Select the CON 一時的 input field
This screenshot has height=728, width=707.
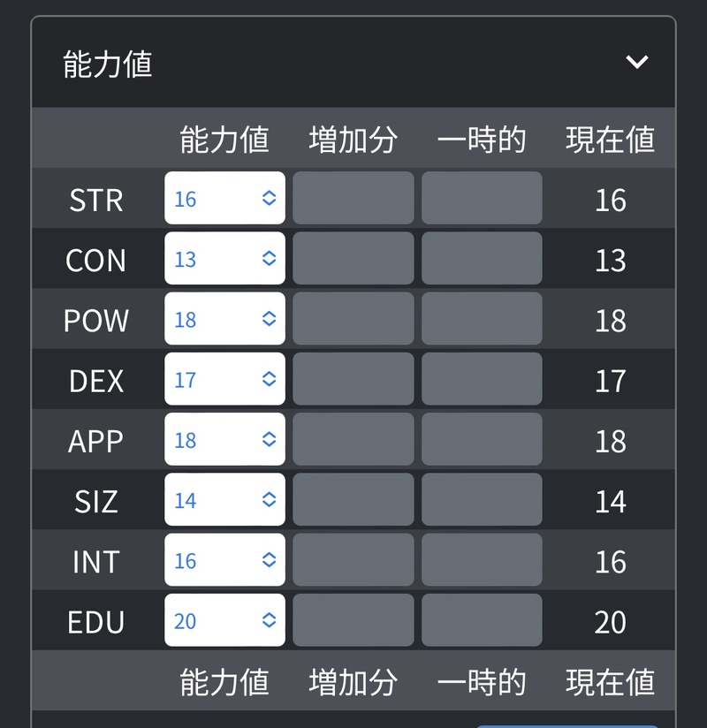(x=482, y=258)
